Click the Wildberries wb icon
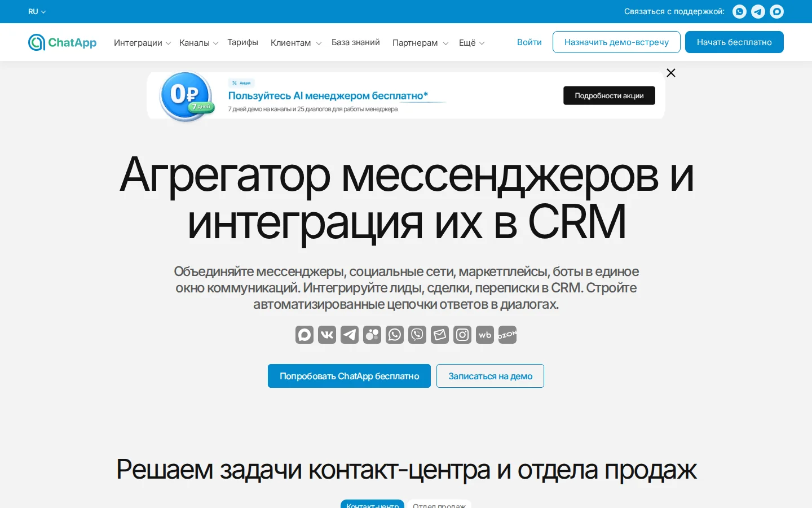The image size is (812, 508). 485,335
